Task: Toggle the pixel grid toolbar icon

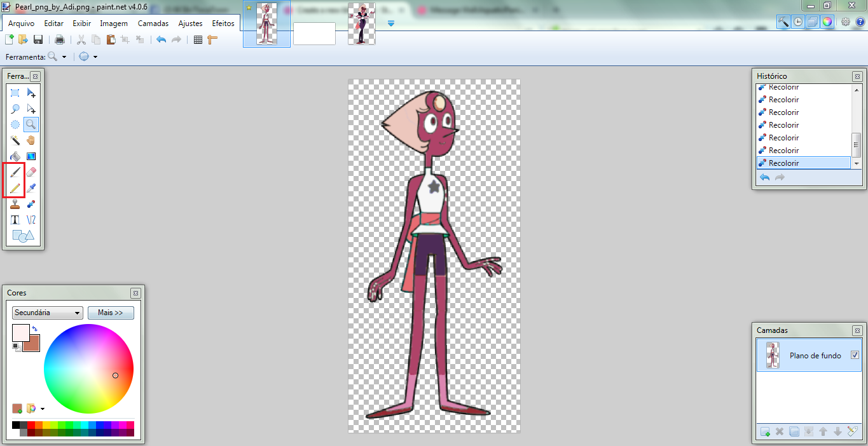Action: click(x=198, y=40)
